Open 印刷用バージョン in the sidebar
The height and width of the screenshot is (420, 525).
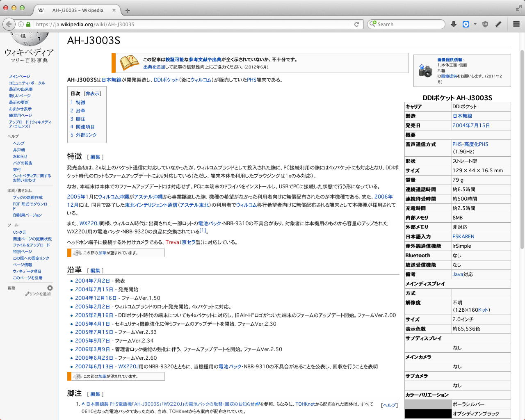[x=27, y=215]
